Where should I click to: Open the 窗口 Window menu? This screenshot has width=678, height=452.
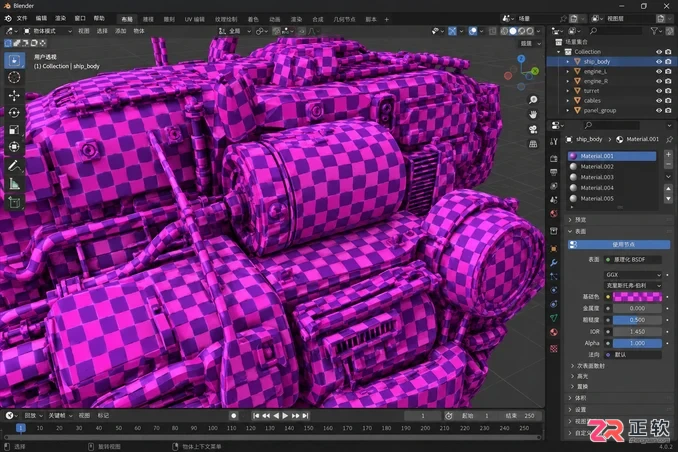click(80, 19)
